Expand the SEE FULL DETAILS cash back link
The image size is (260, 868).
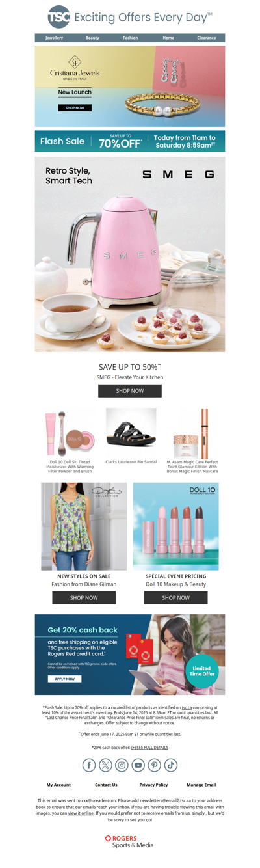pyautogui.click(x=149, y=748)
